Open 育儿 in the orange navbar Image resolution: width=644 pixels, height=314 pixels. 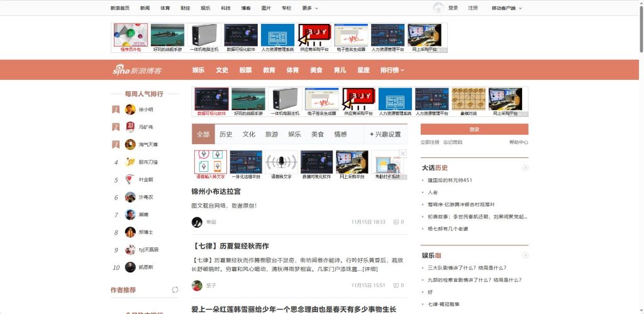[x=340, y=70]
